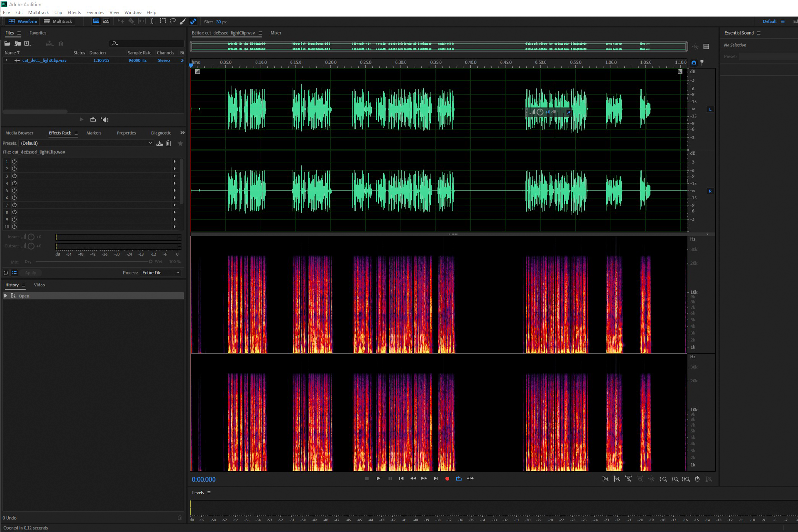
Task: Click the Mixer tab
Action: (276, 33)
